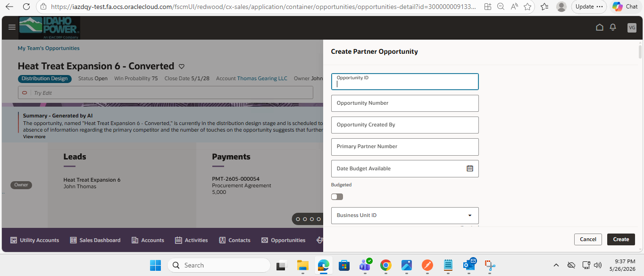The image size is (644, 276).
Task: Toggle the Budgeted switch on
Action: tap(337, 197)
